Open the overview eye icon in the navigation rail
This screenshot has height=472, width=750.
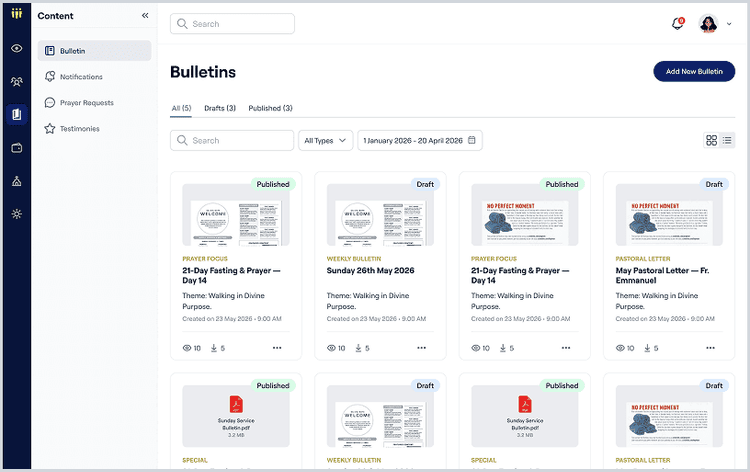coord(17,48)
